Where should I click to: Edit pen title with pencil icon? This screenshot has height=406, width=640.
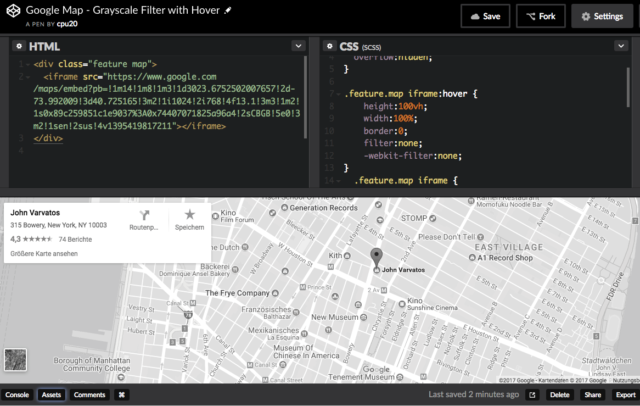[228, 10]
